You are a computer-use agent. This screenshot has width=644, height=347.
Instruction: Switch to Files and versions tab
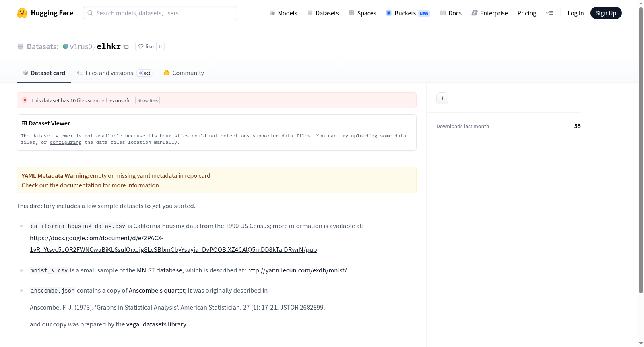pyautogui.click(x=114, y=73)
